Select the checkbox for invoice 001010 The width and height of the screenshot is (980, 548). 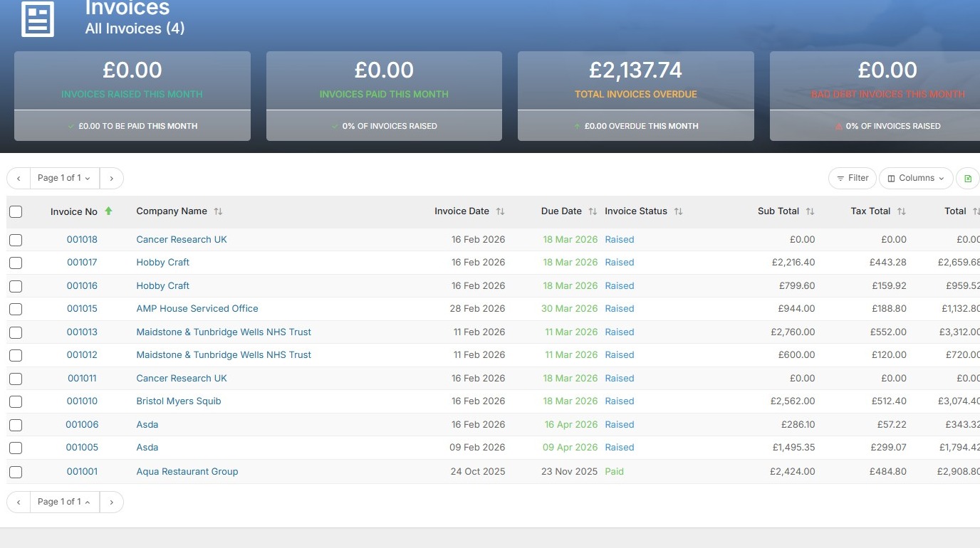[x=16, y=401]
